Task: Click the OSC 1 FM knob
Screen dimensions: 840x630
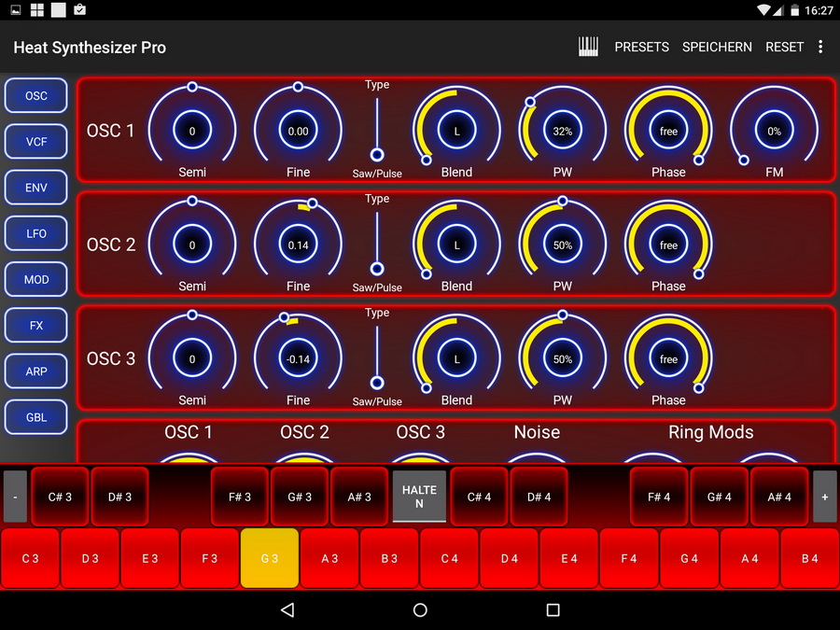Action: pyautogui.click(x=774, y=132)
